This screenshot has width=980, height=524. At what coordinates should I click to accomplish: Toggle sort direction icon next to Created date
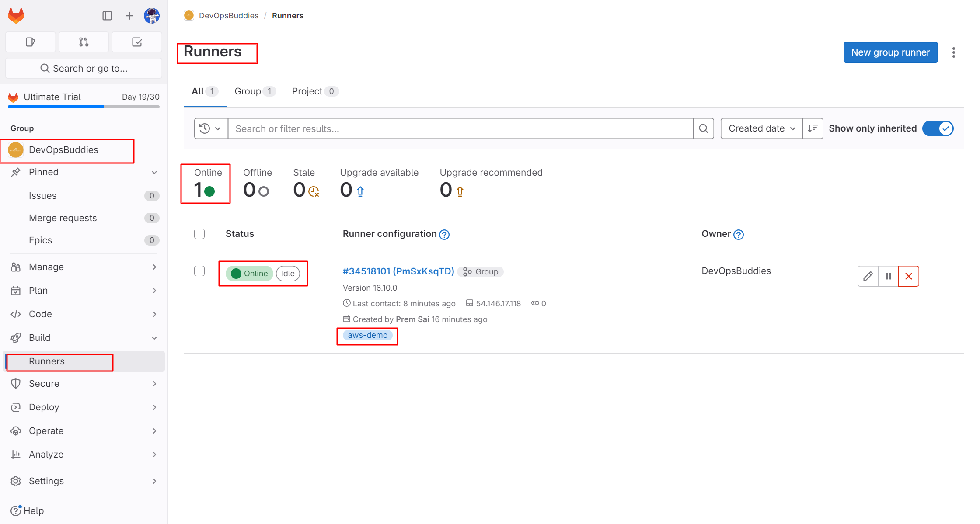(x=813, y=128)
